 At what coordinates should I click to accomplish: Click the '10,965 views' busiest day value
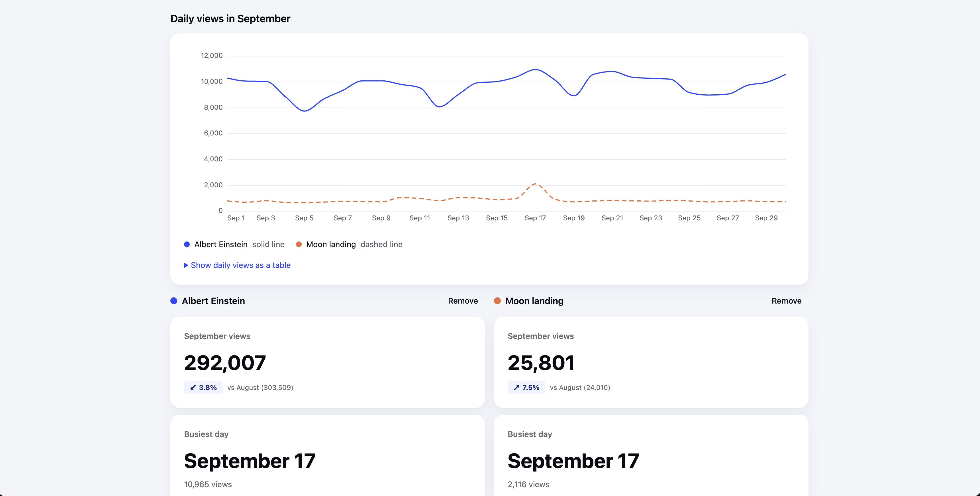click(x=208, y=484)
